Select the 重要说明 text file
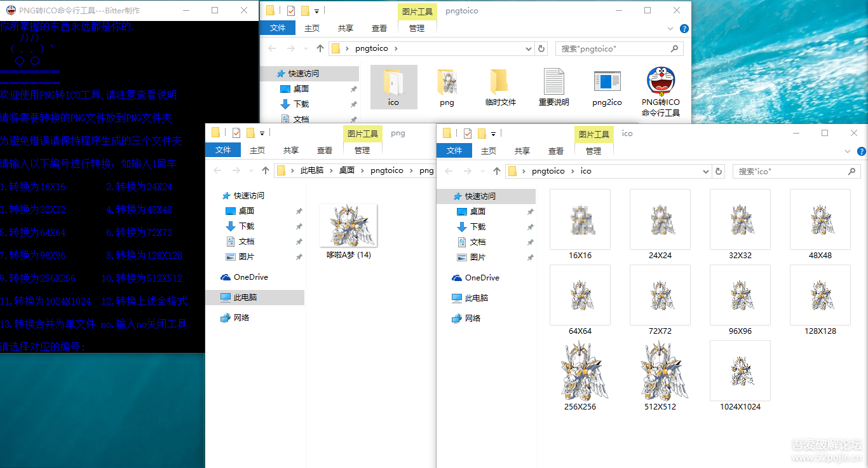Screen dimensions: 868x468 [553, 87]
